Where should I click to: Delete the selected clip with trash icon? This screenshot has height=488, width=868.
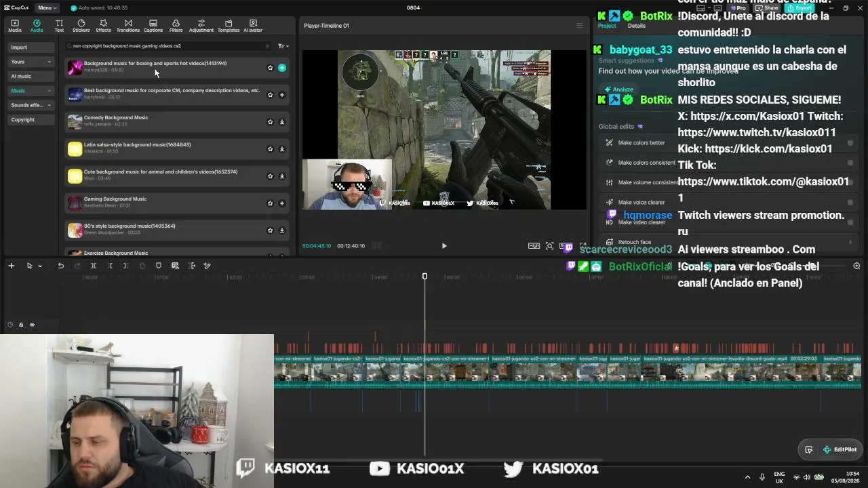point(142,266)
